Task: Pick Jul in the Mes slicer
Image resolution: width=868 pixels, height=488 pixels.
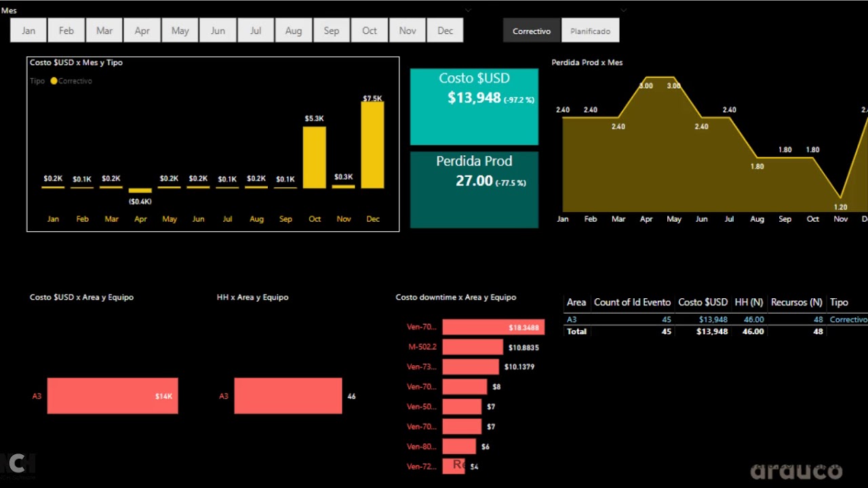Action: point(256,30)
